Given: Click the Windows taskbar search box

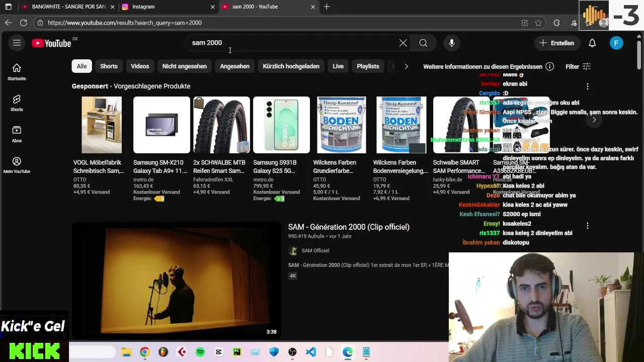Looking at the screenshot, I should tap(93, 352).
